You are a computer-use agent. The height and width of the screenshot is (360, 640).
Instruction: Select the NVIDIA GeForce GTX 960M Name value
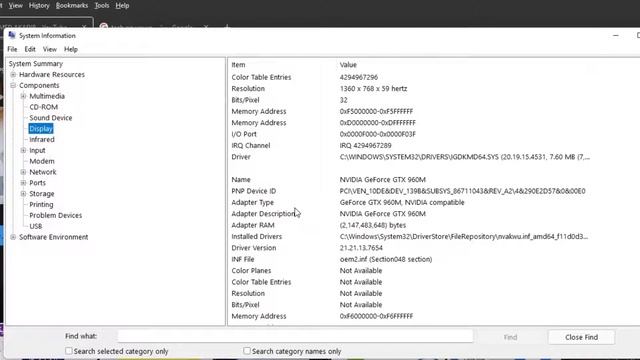pyautogui.click(x=382, y=180)
